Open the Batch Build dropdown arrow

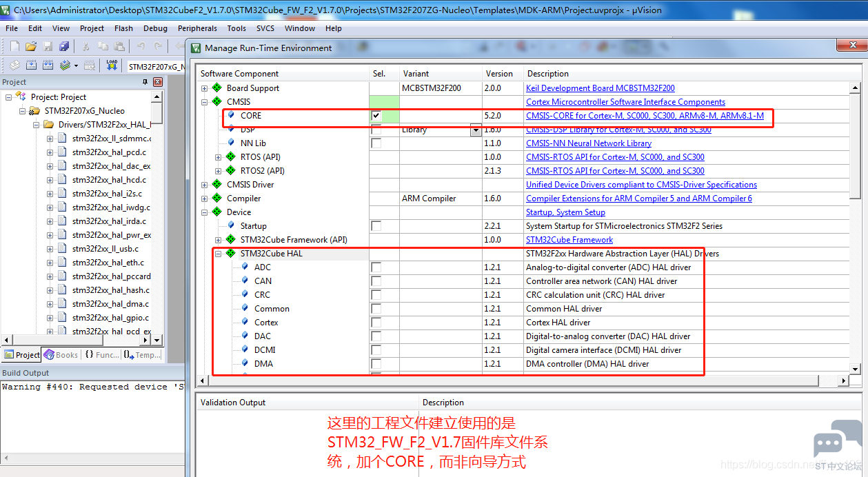(x=76, y=65)
